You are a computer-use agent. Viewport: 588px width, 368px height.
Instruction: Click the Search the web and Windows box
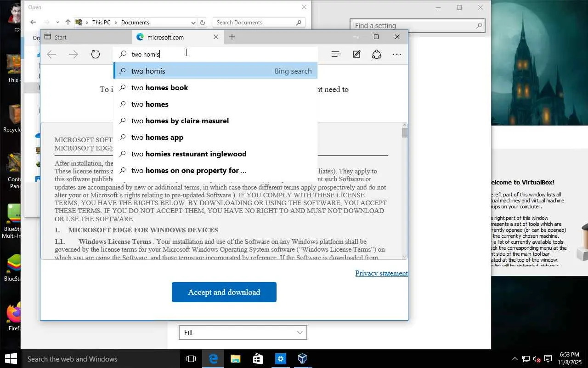click(x=101, y=359)
